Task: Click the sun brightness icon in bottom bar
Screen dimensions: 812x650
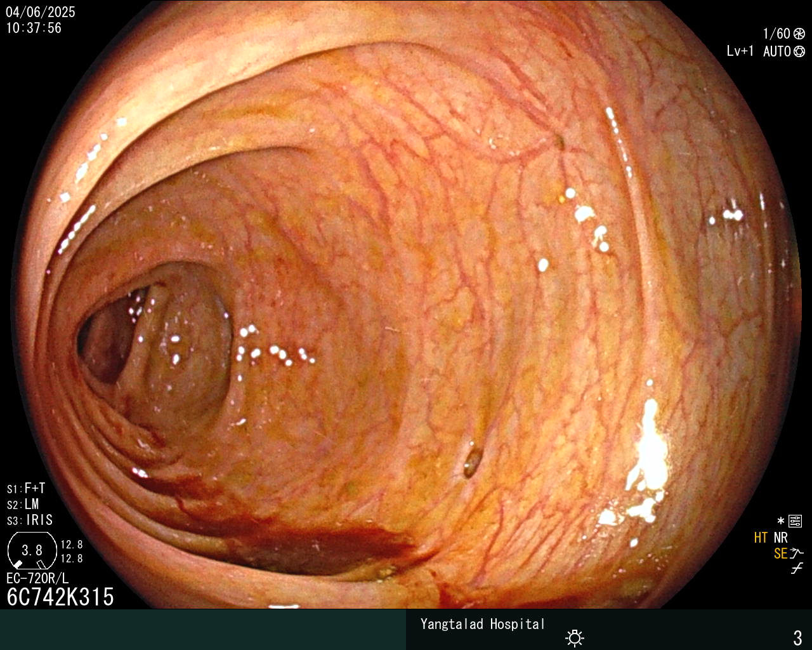Action: click(575, 637)
